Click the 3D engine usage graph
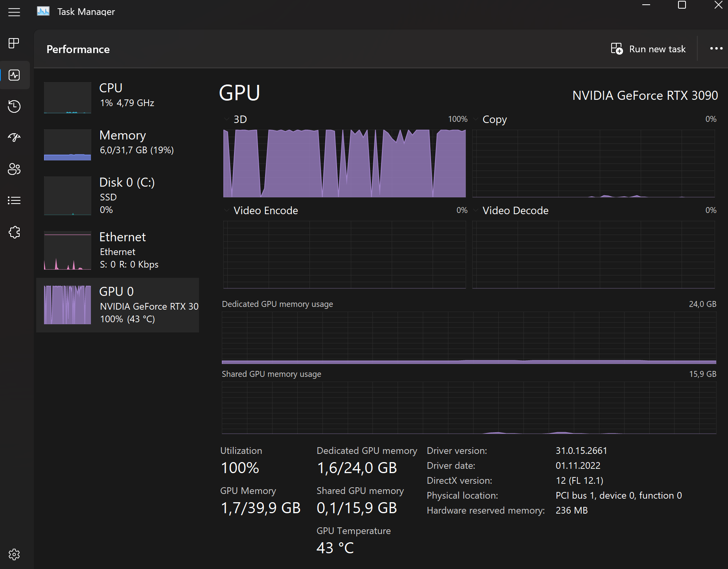728x569 pixels. tap(345, 163)
